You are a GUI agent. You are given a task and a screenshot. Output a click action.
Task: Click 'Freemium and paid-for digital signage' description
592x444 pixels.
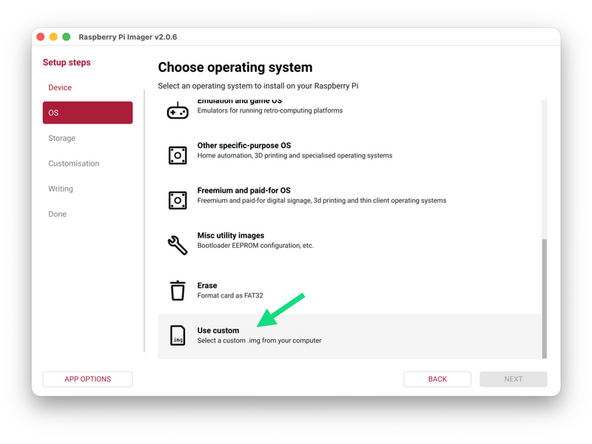322,200
